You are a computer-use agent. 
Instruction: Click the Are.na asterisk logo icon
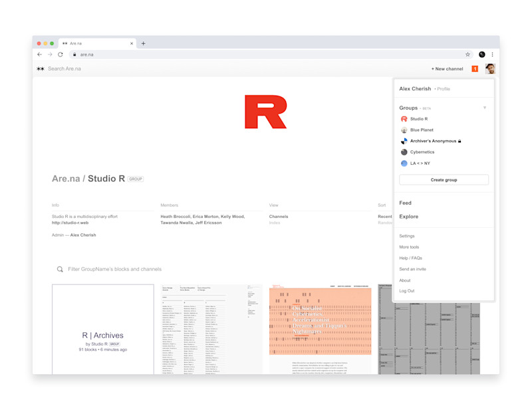click(x=41, y=68)
